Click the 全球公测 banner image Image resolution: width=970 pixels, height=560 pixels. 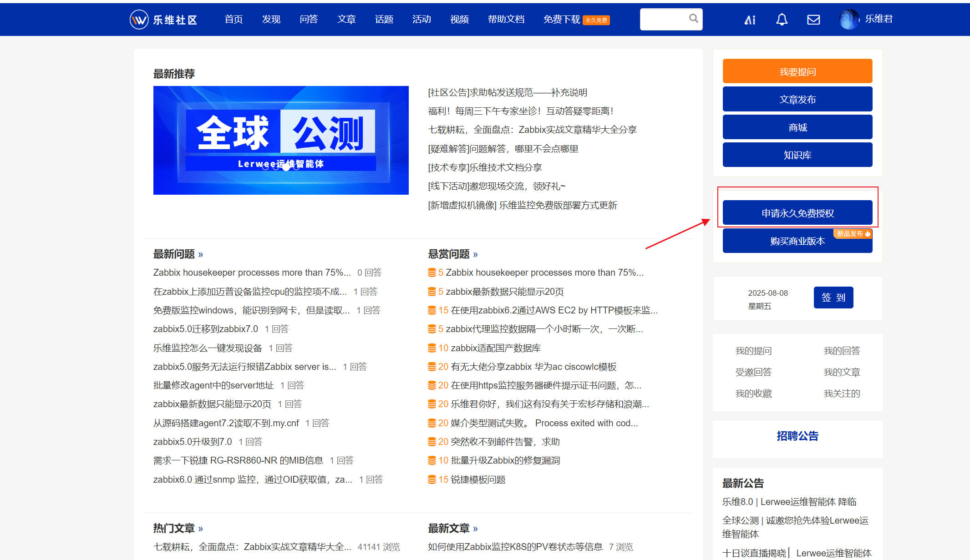pyautogui.click(x=281, y=140)
